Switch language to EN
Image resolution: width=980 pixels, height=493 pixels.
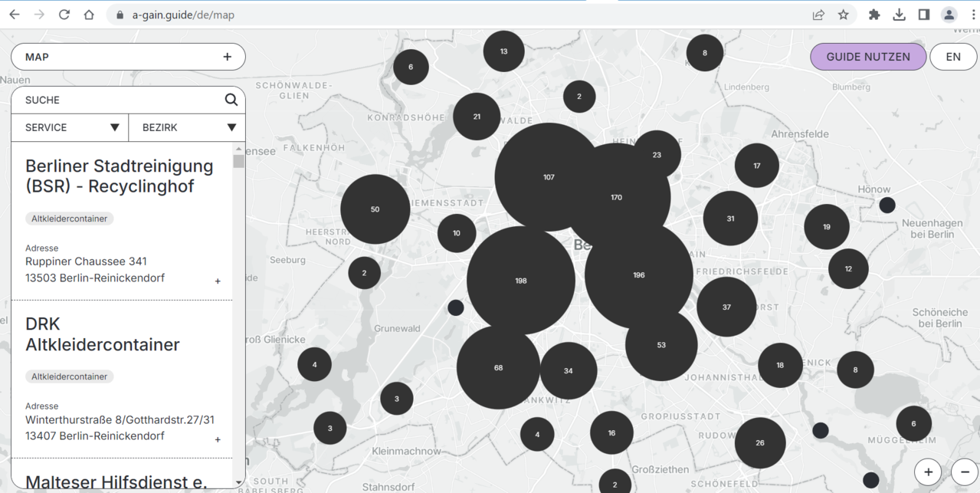(x=953, y=57)
